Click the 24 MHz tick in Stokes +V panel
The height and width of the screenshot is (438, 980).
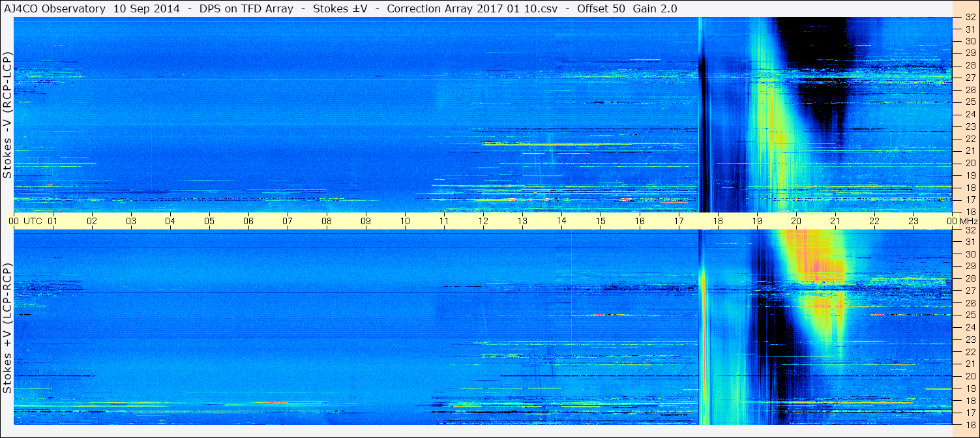tap(970, 327)
